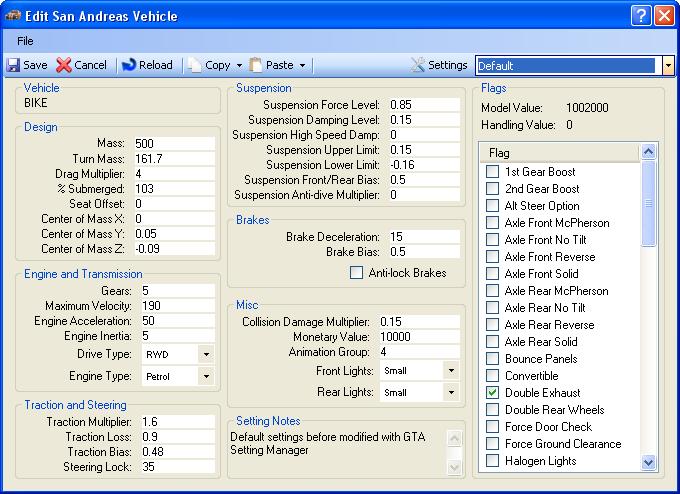Toggle the Force Ground Clearance flag
The width and height of the screenshot is (680, 494).
[492, 444]
